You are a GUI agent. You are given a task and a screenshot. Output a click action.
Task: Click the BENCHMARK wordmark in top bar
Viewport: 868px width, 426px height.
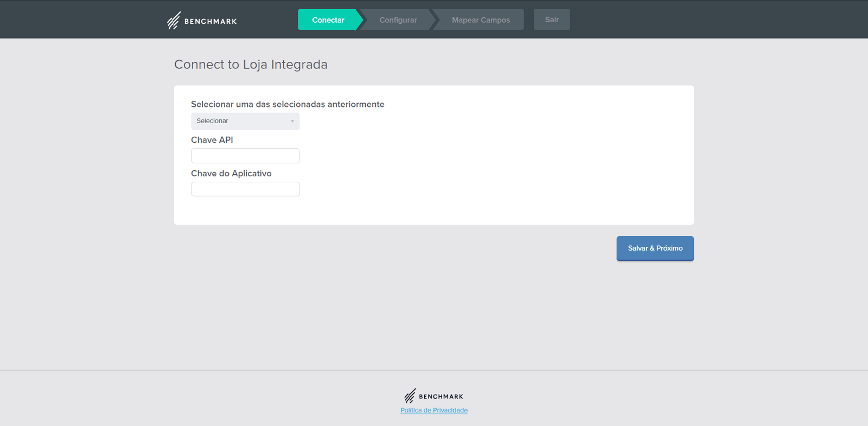[210, 22]
